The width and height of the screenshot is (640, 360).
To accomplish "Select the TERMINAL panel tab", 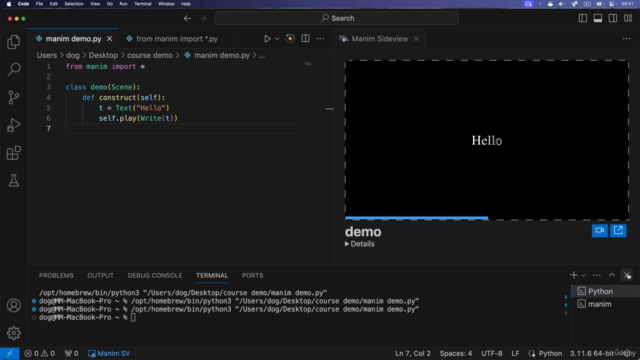I will 212,276.
